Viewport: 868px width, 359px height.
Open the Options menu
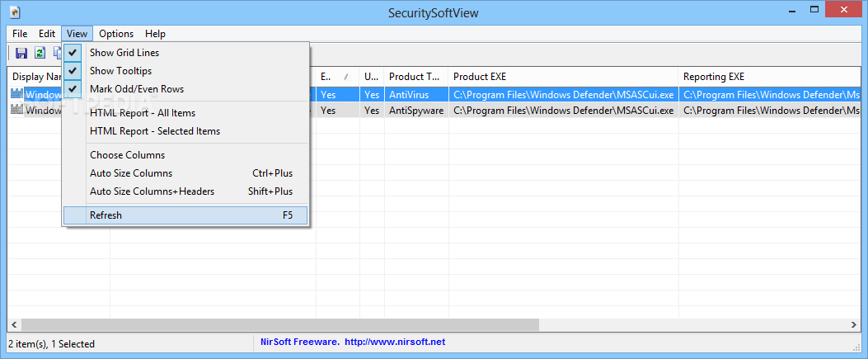[x=116, y=34]
